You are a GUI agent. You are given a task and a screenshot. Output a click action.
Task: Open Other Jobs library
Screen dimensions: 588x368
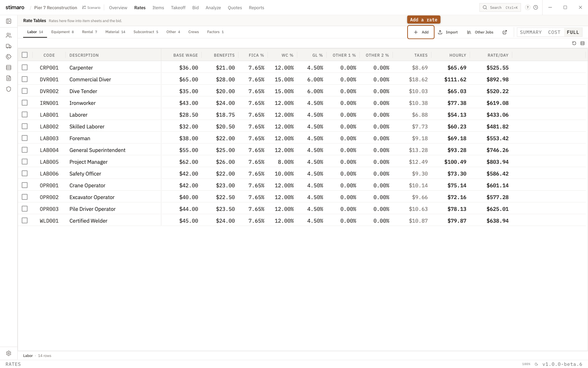point(480,32)
